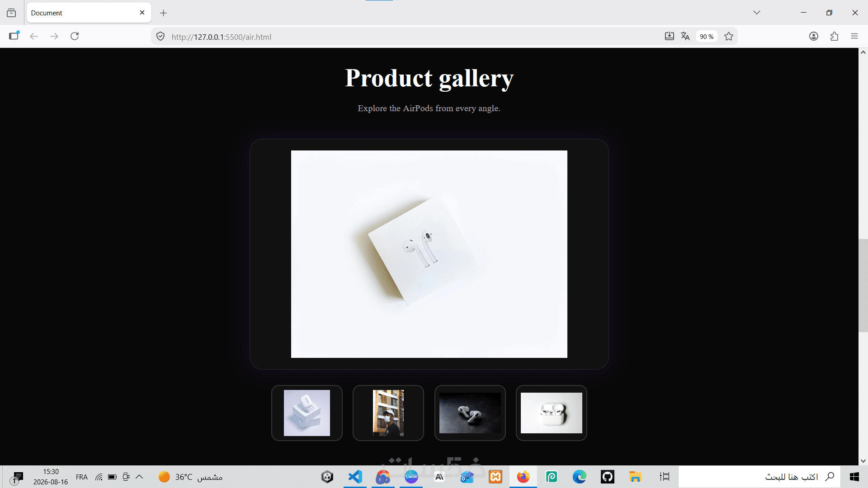Screen dimensions: 868x488
Task: Open the Chrome profile taskbar icon
Action: pos(383,477)
